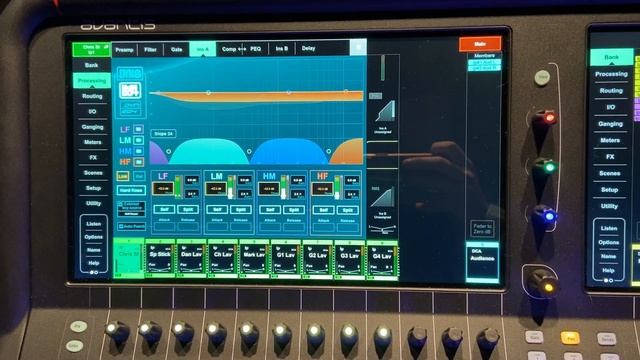Toggle the HM band enable button

138,151
